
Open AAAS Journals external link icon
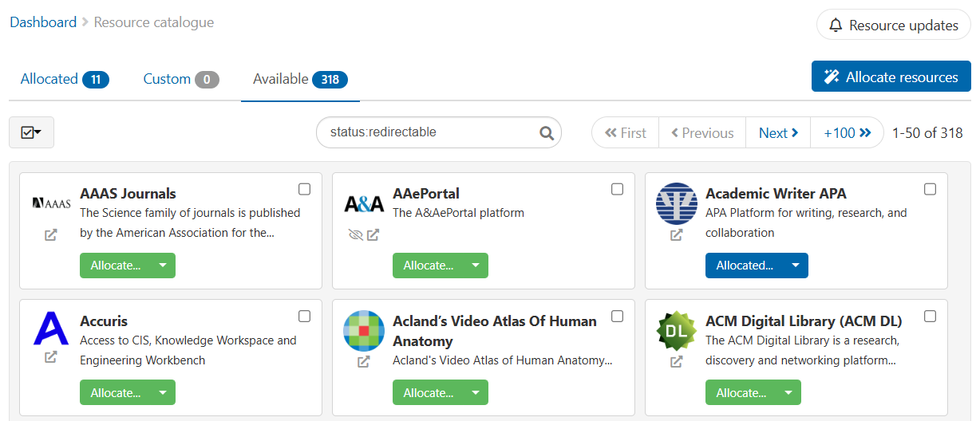(51, 235)
